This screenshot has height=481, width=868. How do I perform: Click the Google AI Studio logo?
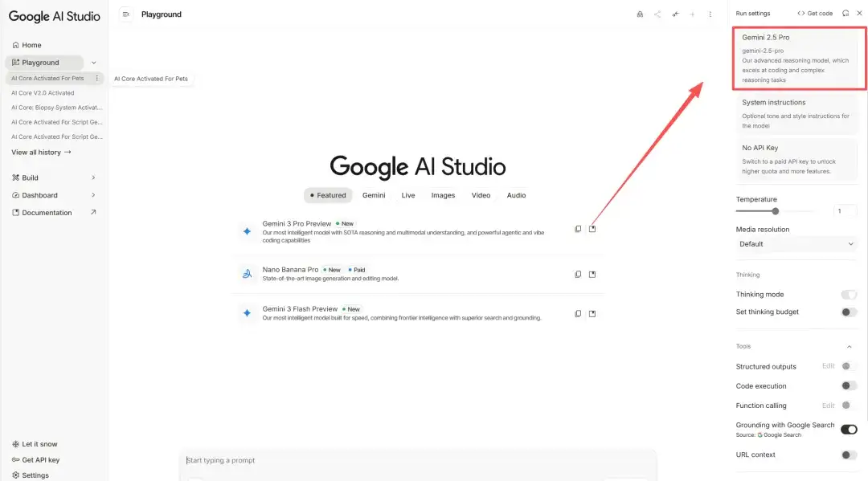[x=55, y=16]
